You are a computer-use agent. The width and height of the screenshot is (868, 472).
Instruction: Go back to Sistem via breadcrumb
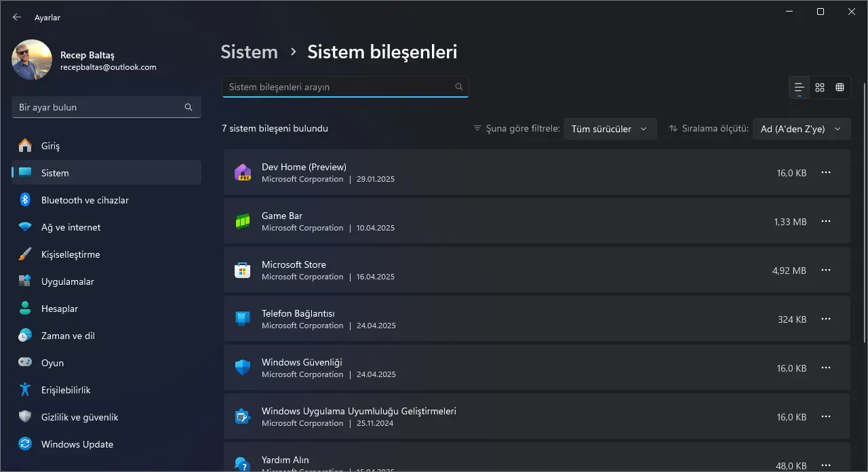pos(250,52)
